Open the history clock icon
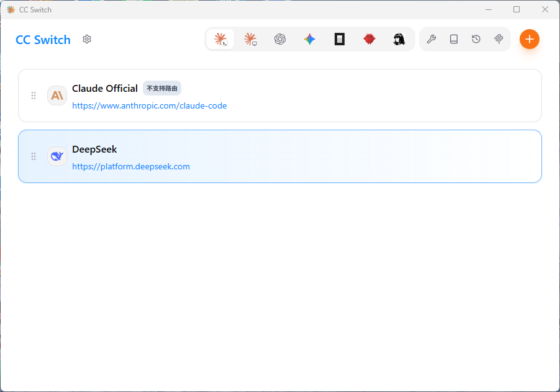The image size is (560, 392). click(x=476, y=39)
